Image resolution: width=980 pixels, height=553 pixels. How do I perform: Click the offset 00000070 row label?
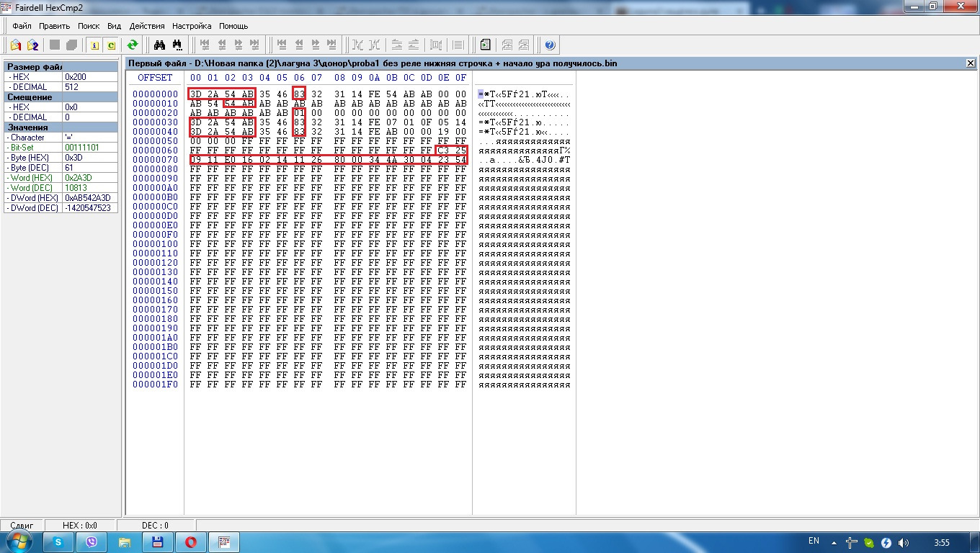point(155,160)
